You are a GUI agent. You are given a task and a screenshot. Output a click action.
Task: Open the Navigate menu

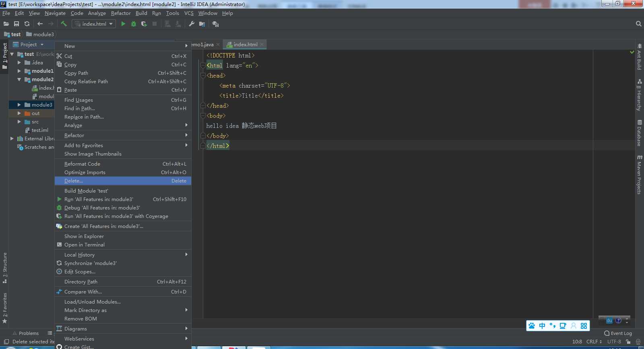pos(55,13)
